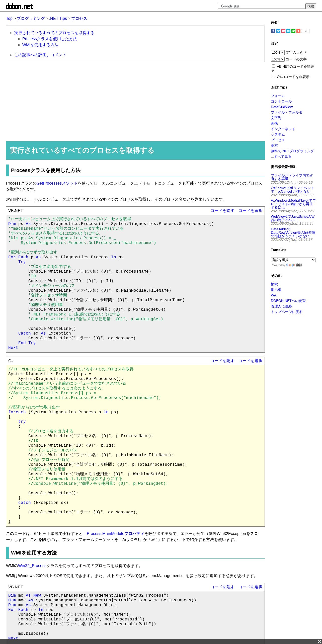This screenshot has height=644, width=322.
Task: Open more sharing options plus icon
Action: [298, 31]
